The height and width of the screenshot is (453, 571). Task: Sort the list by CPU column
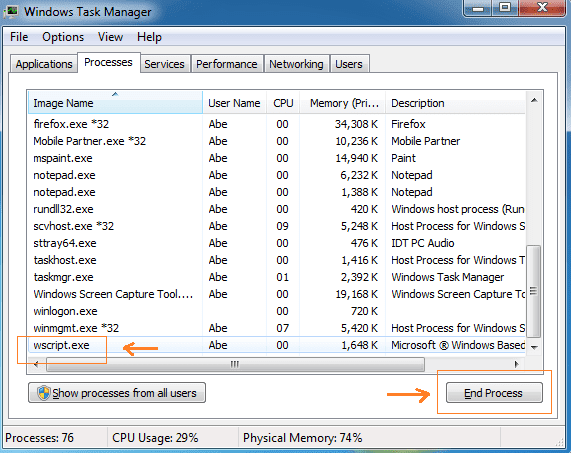coord(283,103)
